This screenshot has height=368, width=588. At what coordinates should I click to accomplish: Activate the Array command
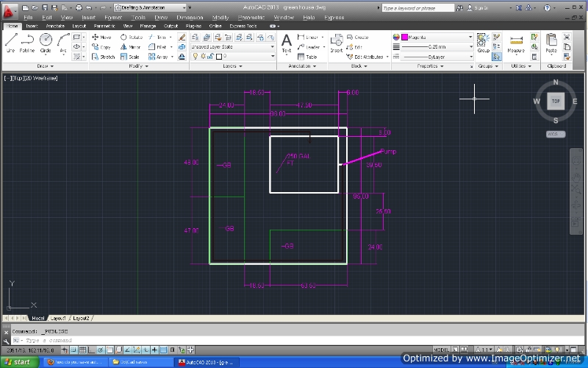158,57
